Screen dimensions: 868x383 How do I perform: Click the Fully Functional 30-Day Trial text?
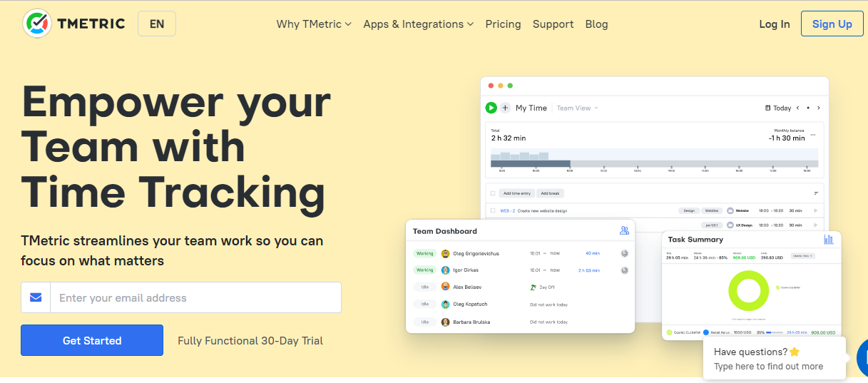click(x=250, y=341)
